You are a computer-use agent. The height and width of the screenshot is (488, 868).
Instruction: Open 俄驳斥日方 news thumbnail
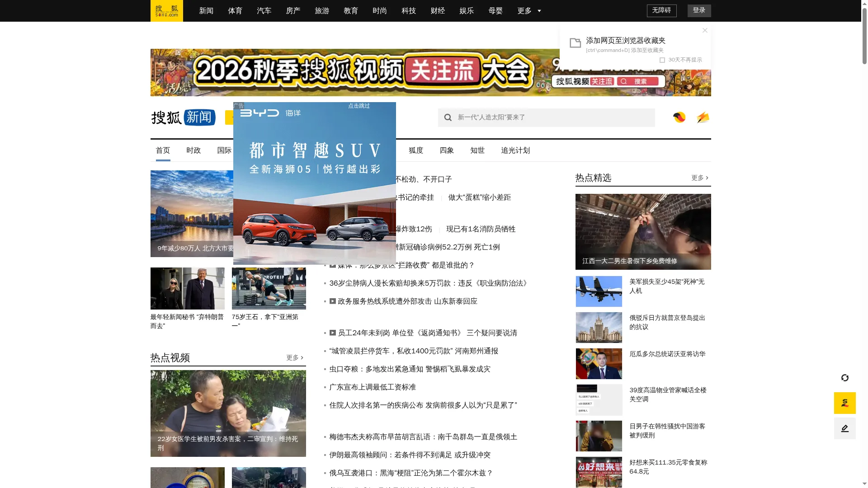coord(599,328)
